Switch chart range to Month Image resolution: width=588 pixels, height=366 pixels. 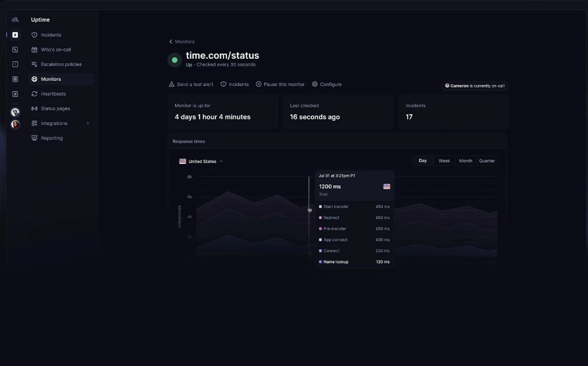pyautogui.click(x=466, y=161)
